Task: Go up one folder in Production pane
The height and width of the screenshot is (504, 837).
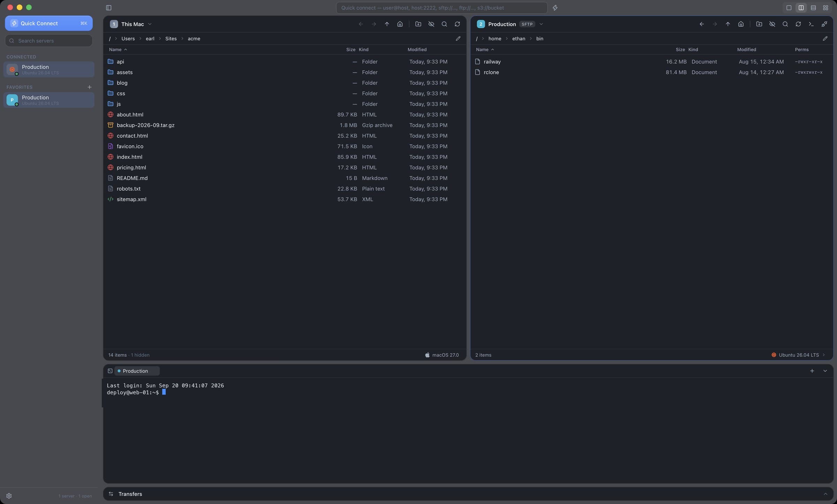Action: pyautogui.click(x=728, y=24)
